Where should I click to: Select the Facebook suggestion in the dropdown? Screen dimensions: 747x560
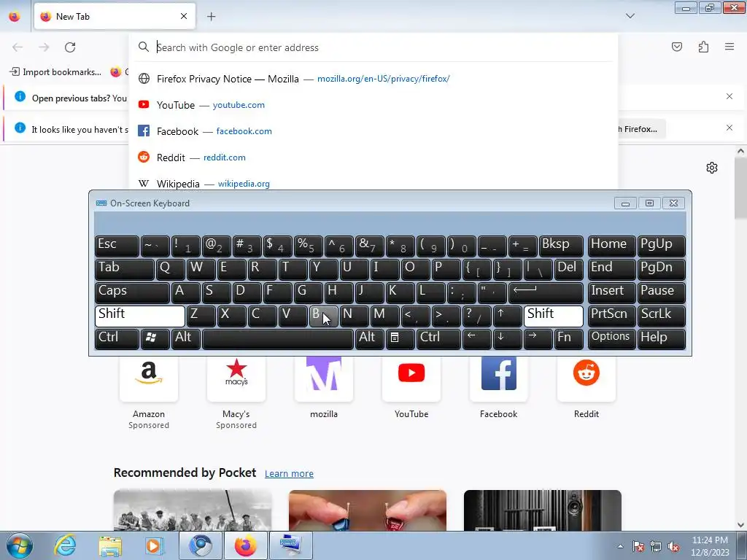click(373, 131)
